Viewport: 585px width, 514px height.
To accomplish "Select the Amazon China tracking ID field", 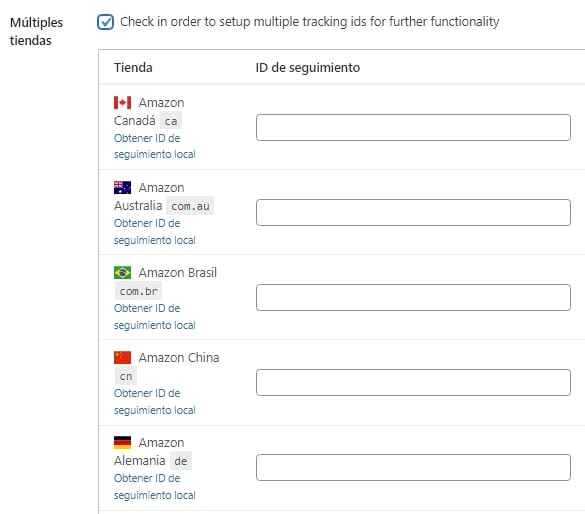I will (413, 383).
